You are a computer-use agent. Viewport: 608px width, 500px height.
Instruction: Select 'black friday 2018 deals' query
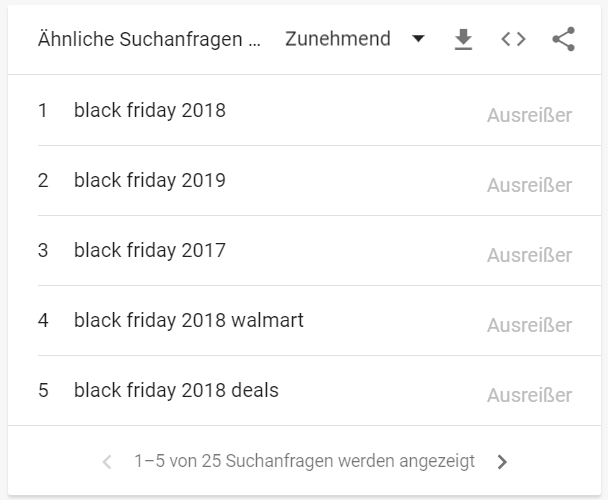pyautogui.click(x=176, y=390)
